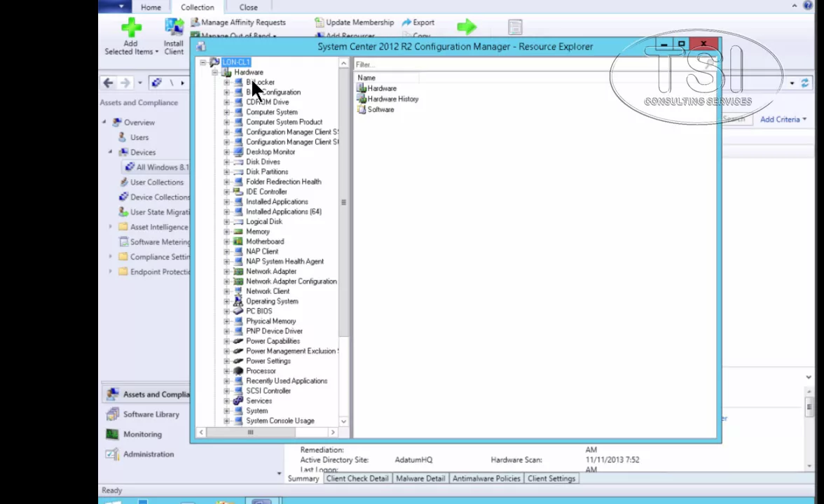Collapse the Hardware tree node

click(215, 72)
